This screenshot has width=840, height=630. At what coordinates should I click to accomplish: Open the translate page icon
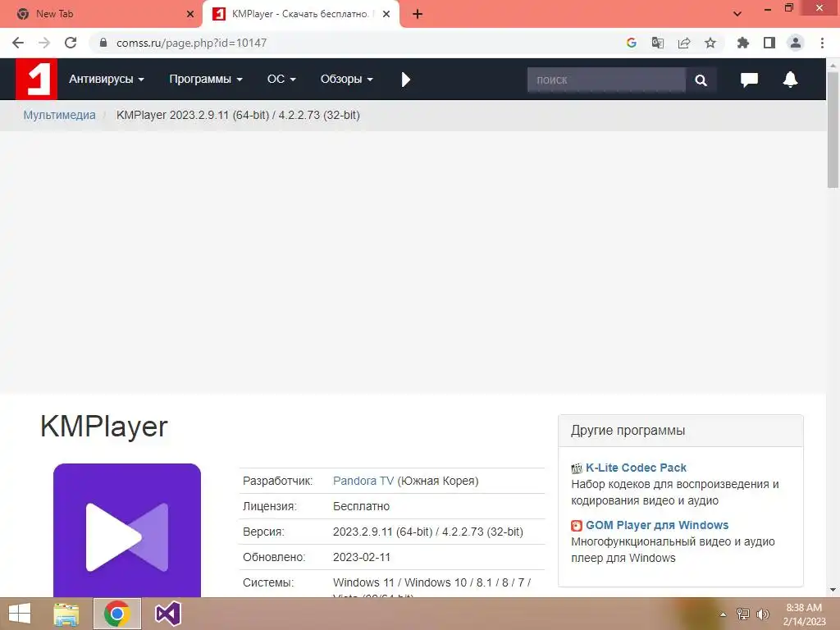pos(657,43)
